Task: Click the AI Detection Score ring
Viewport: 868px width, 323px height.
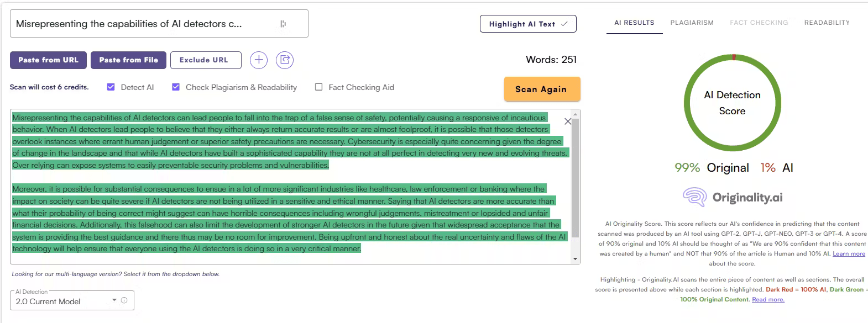Action: click(732, 103)
